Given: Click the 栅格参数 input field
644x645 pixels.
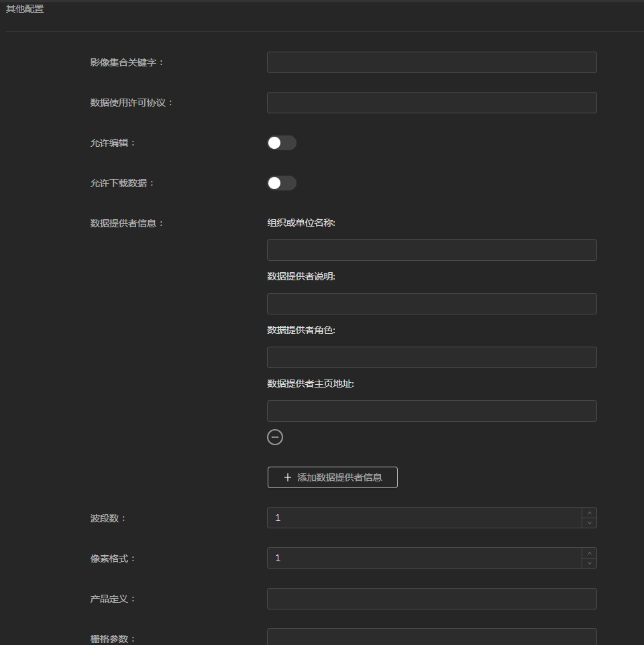Looking at the screenshot, I should click(x=431, y=638).
